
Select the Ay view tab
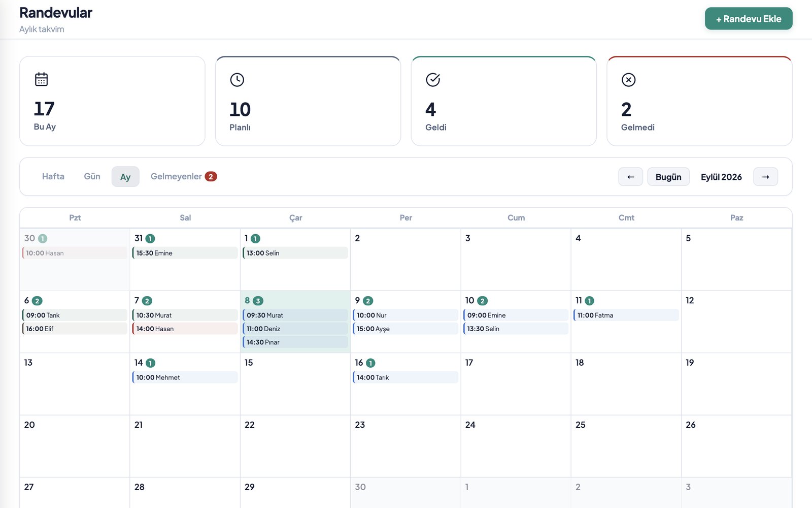(125, 177)
